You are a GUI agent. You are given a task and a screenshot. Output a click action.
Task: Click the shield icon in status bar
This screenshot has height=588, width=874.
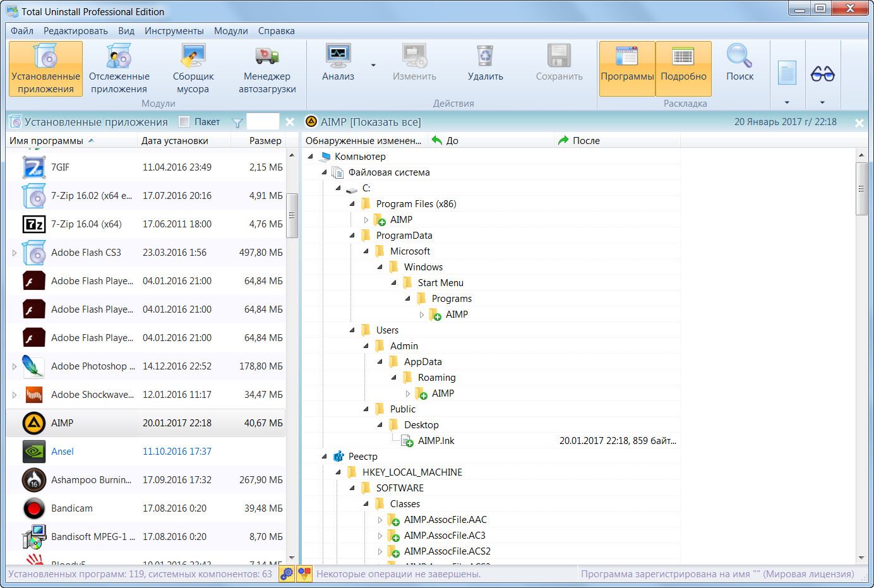click(x=304, y=573)
